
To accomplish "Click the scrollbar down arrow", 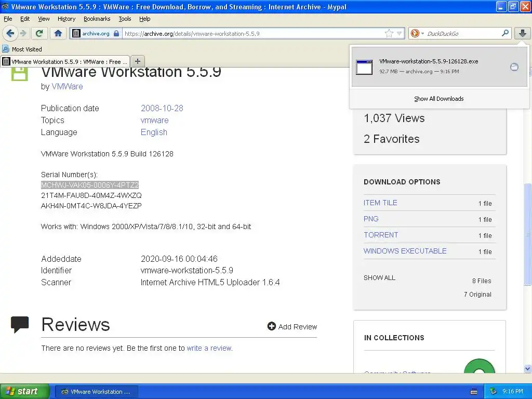I will [528, 368].
